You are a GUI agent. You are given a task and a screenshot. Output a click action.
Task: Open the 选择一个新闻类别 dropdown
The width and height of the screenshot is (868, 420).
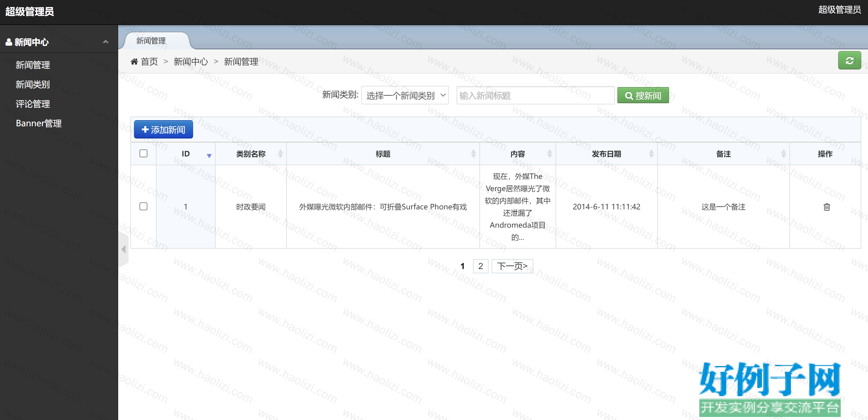click(x=405, y=96)
